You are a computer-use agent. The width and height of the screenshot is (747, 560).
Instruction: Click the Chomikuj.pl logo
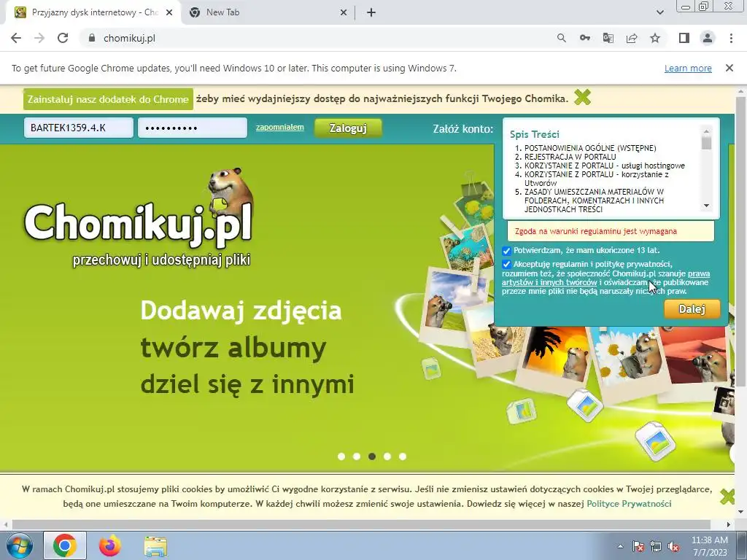click(138, 218)
